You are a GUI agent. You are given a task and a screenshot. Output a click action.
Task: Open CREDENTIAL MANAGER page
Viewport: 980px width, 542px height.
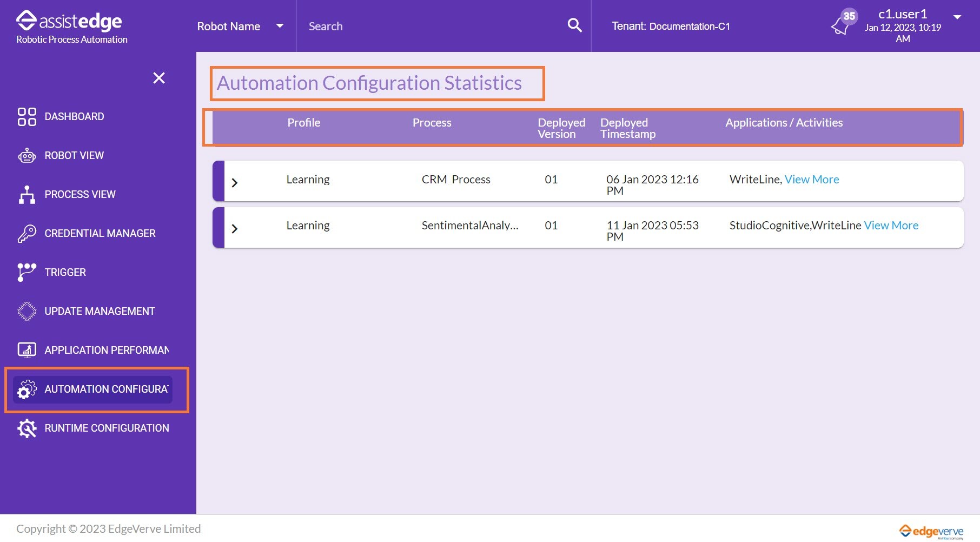(100, 234)
